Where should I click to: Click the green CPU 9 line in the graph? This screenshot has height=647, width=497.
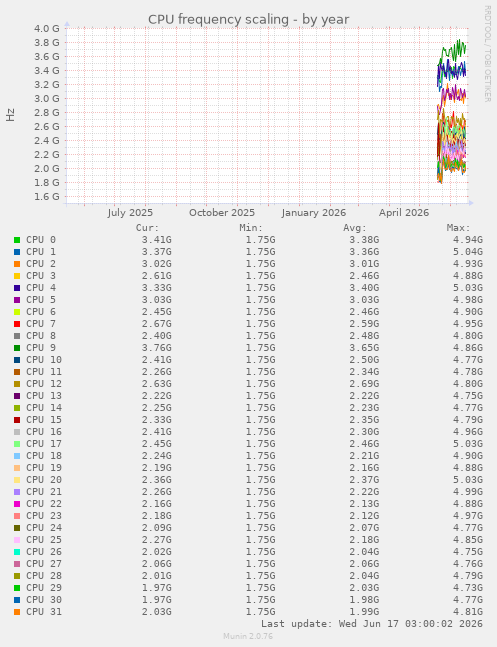click(453, 52)
